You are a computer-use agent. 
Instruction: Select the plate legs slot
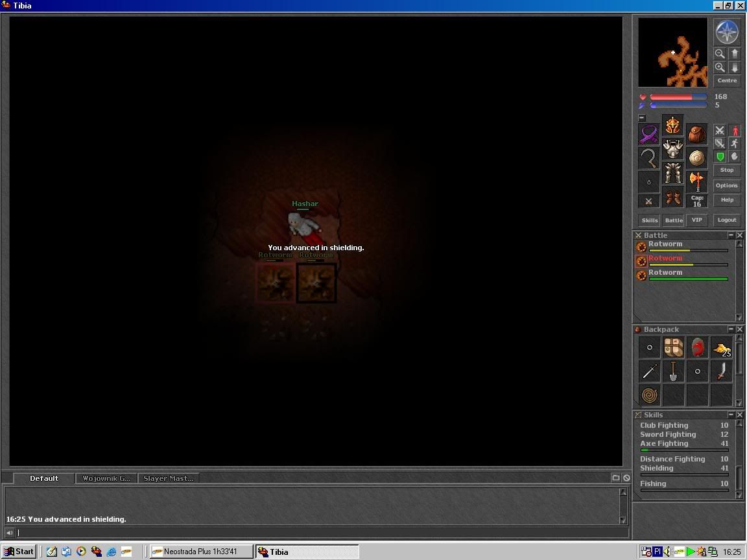[x=672, y=173]
